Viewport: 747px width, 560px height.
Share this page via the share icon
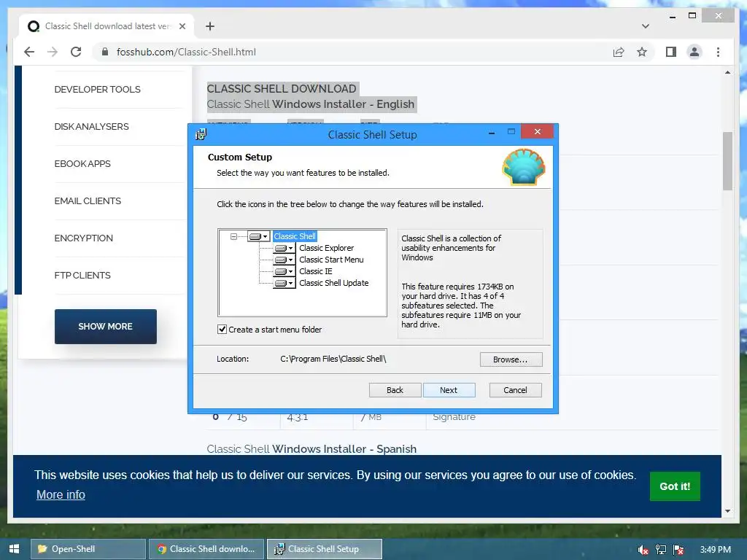[x=619, y=52]
